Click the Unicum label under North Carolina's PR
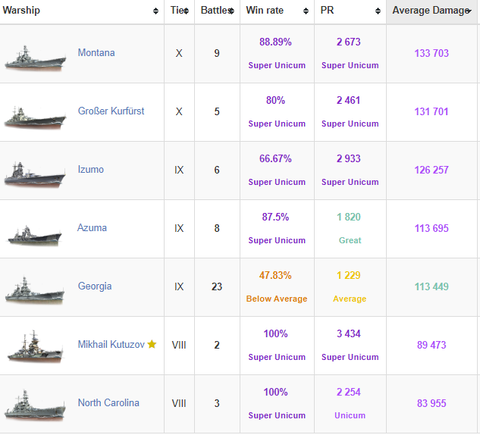 point(350,415)
